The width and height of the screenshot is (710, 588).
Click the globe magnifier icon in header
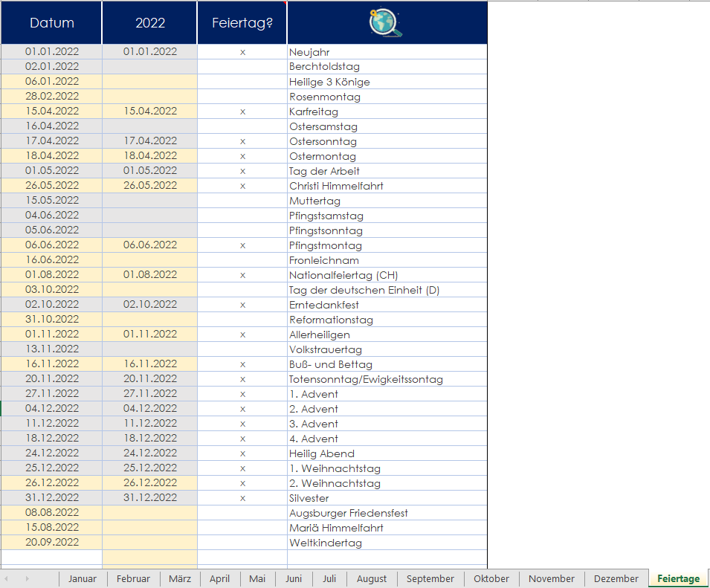tap(386, 23)
